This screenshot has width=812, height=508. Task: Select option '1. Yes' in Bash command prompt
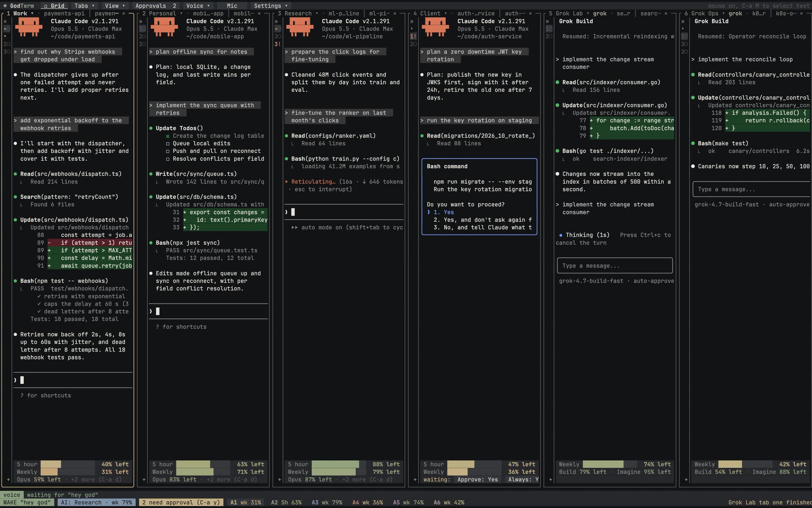coord(444,212)
